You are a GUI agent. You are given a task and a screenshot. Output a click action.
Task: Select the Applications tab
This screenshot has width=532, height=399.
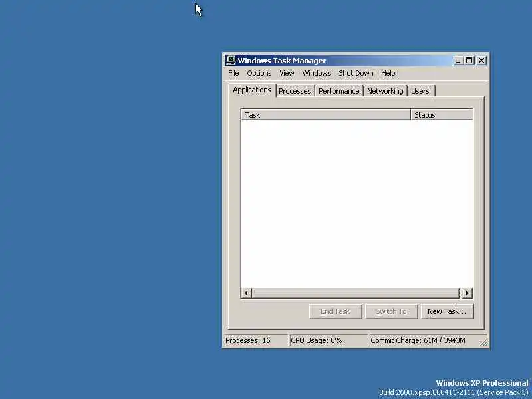coord(252,90)
